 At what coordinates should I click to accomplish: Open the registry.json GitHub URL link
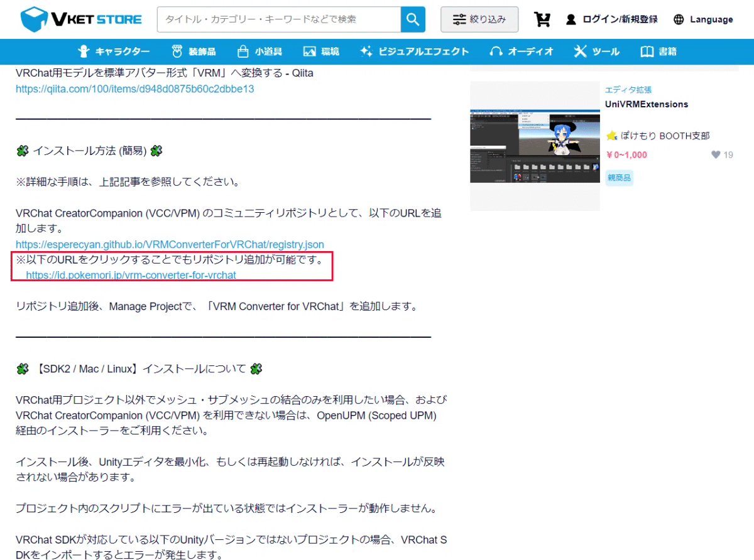[x=170, y=244]
